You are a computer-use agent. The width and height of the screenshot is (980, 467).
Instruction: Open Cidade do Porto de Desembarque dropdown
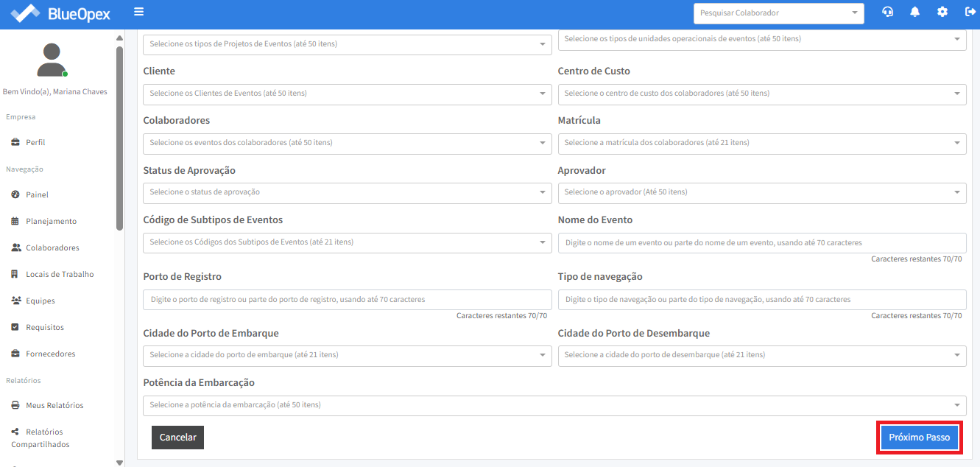[762, 355]
